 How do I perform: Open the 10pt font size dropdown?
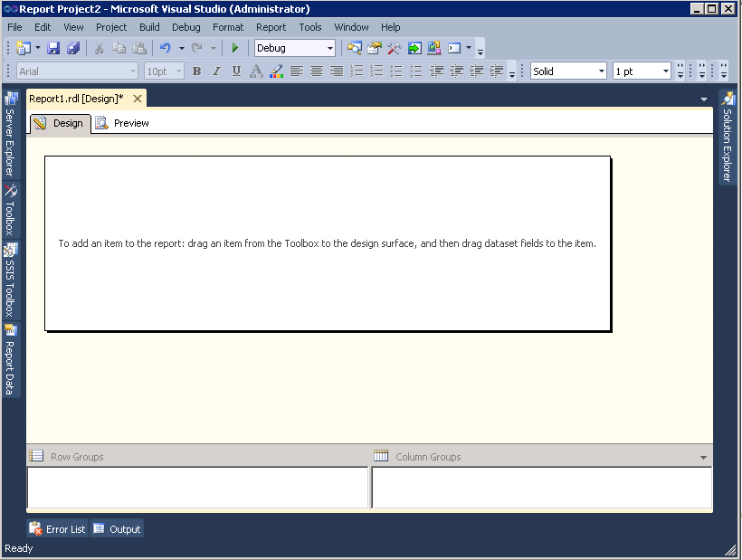[179, 71]
